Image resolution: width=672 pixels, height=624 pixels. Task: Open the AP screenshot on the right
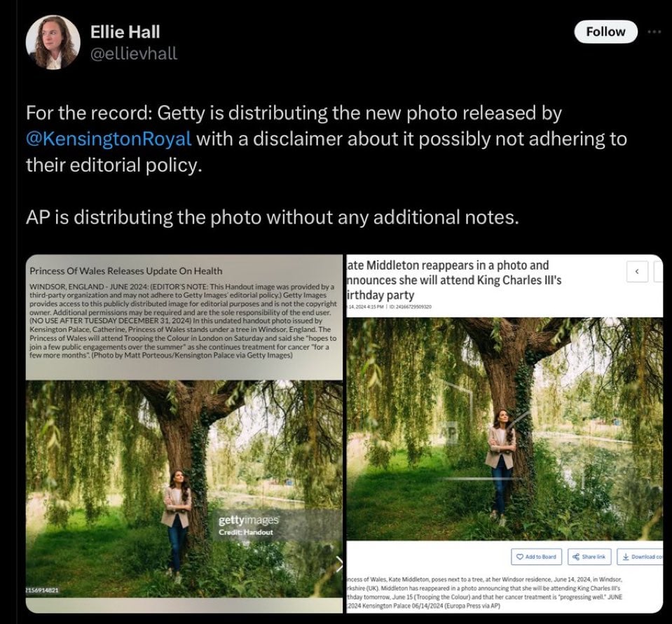505,434
